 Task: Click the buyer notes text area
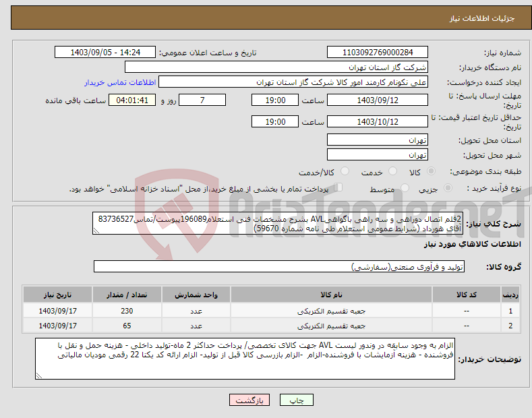[245, 359]
